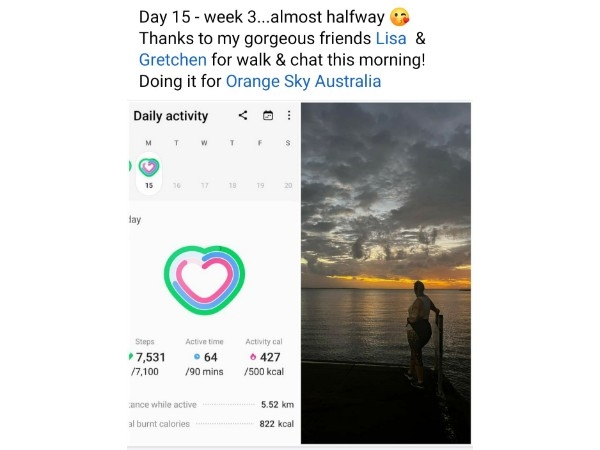The image size is (600, 450).
Task: Select Saturday 20 in week calendar
Action: pos(288,185)
